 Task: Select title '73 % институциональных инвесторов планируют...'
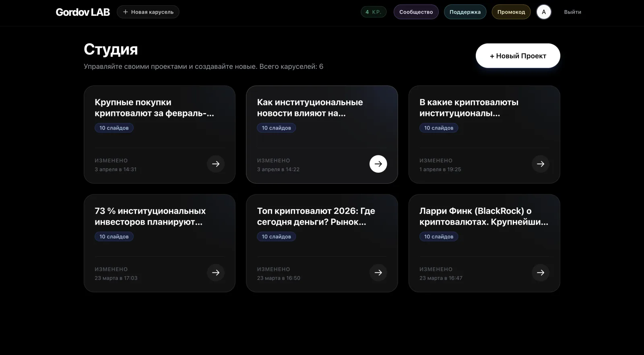pos(150,217)
